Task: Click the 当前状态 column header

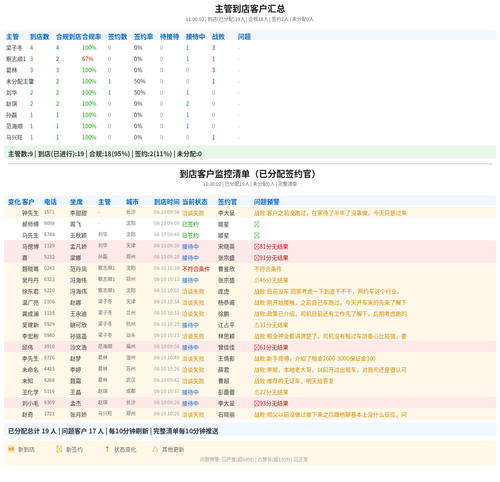Action: click(x=195, y=202)
